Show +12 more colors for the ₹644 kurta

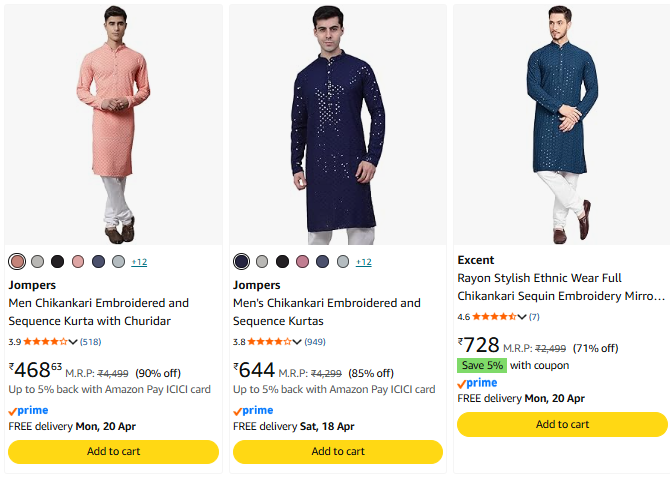363,262
